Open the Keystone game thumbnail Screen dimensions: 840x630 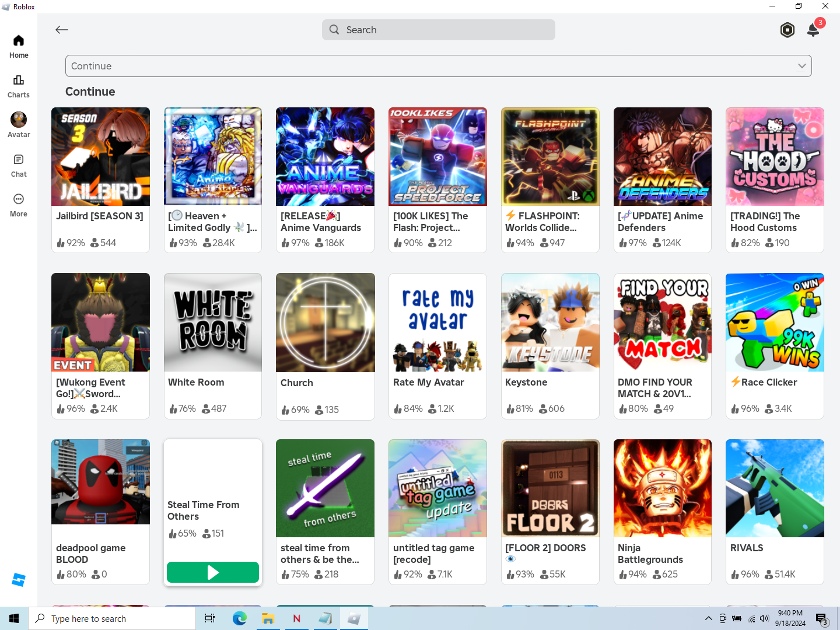click(x=550, y=322)
